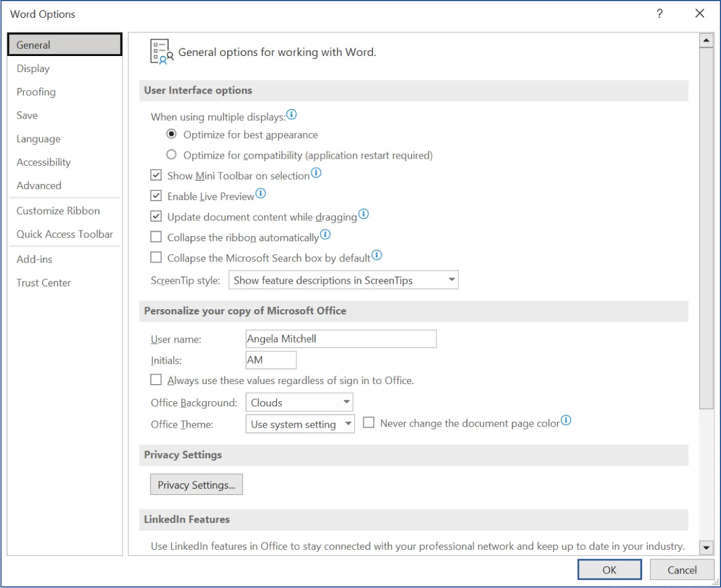Viewport: 721px width, 588px height.
Task: Open the ScreenTip style dropdown
Action: [450, 280]
